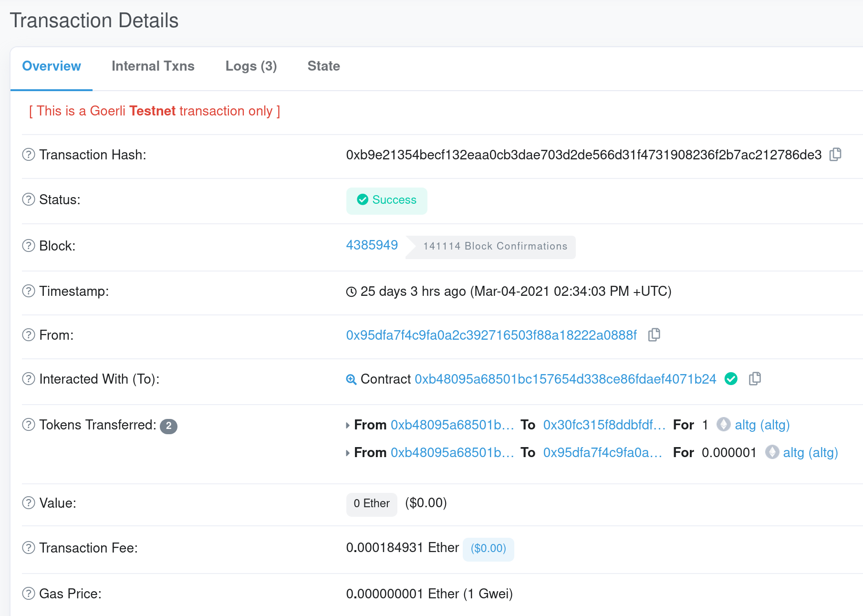Click the ($0.00) transaction fee badge
This screenshot has width=863, height=616.
(x=488, y=549)
